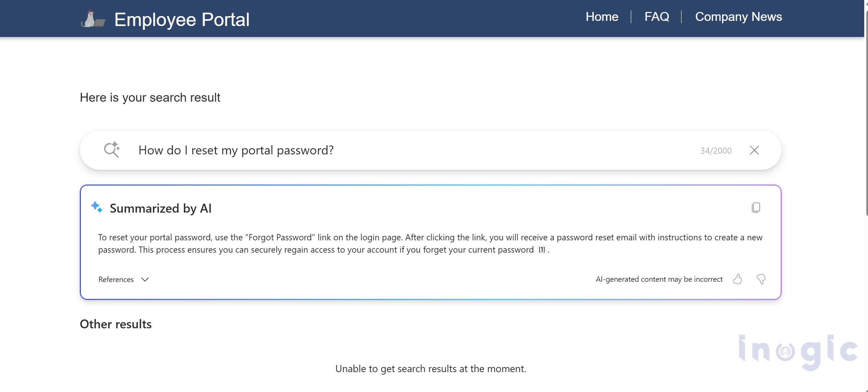868x392 pixels.
Task: Click the Employee Portal cat logo
Action: [93, 19]
